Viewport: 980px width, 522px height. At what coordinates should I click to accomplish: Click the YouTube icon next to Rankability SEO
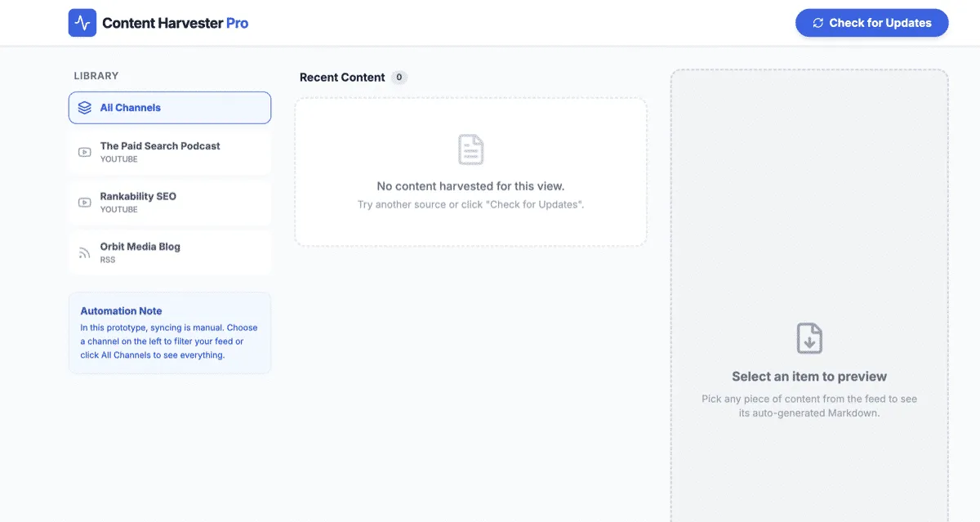pyautogui.click(x=85, y=203)
